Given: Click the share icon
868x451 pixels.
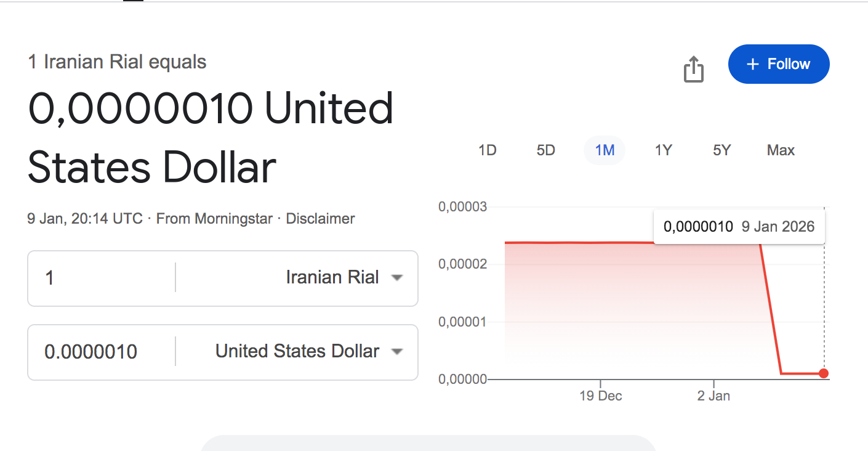Looking at the screenshot, I should coord(693,68).
